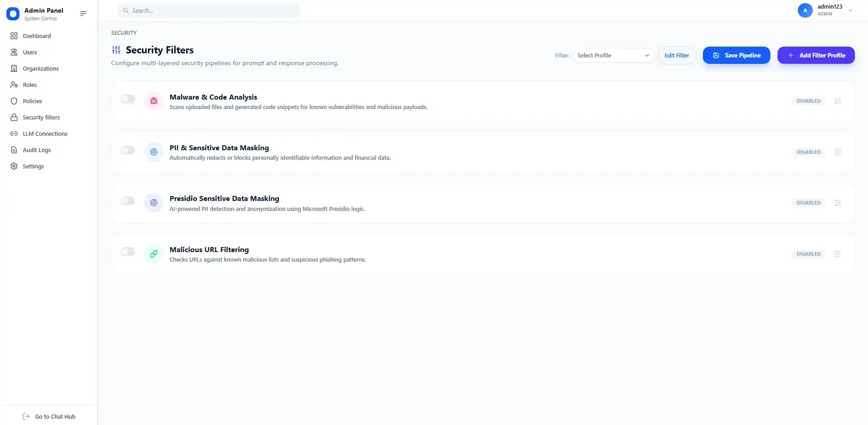The width and height of the screenshot is (868, 425).
Task: Click the admin123 avatar circle
Action: 805,10
